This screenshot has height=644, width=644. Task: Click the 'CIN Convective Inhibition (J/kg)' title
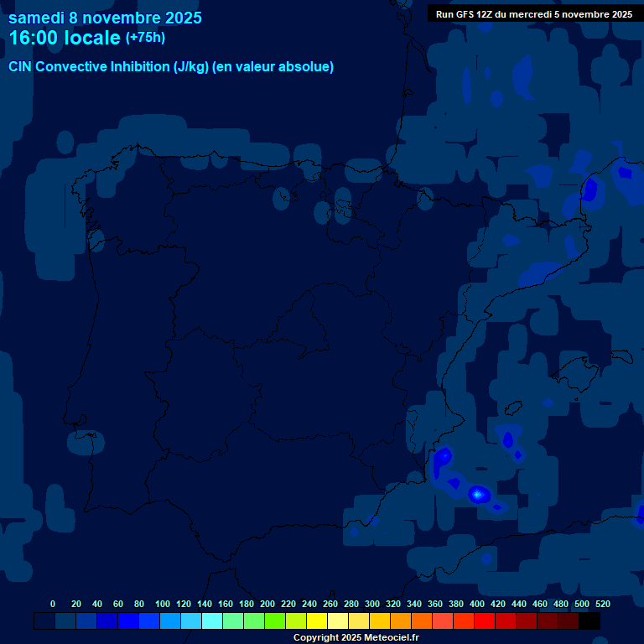coord(108,66)
